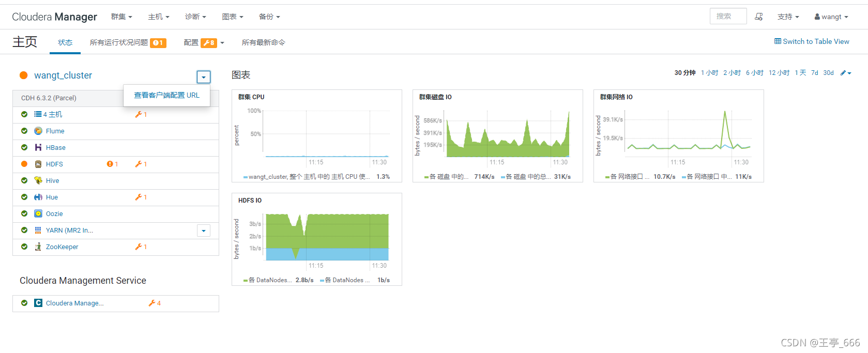Click the table icon beside Switch to Table View
The image size is (868, 353).
(x=778, y=41)
